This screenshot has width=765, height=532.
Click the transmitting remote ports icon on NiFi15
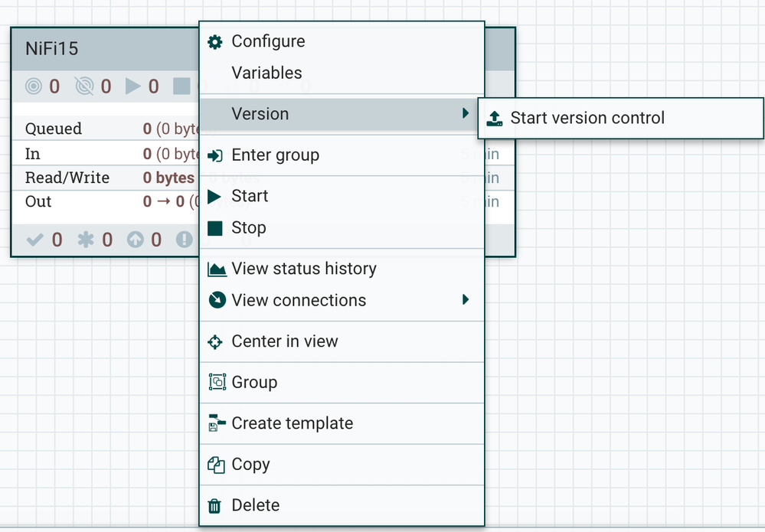pos(31,86)
